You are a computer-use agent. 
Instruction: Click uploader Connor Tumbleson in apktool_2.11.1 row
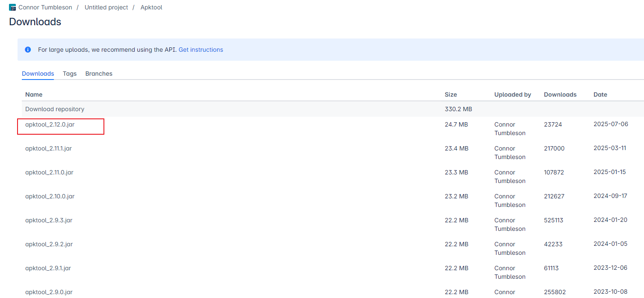510,153
